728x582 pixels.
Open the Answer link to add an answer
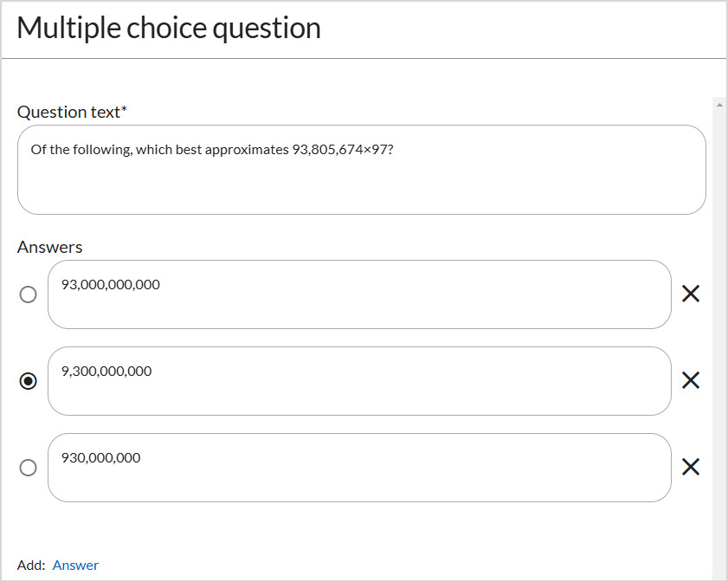[x=75, y=565]
